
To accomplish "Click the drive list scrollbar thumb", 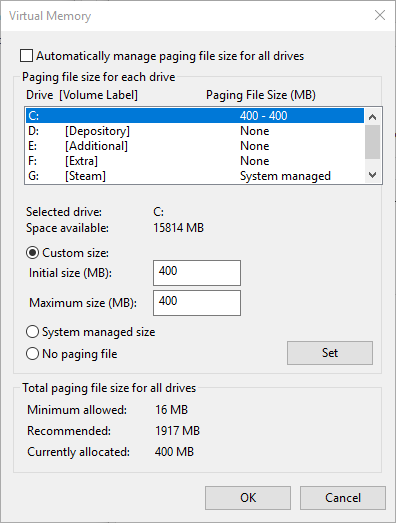I will coord(372,142).
